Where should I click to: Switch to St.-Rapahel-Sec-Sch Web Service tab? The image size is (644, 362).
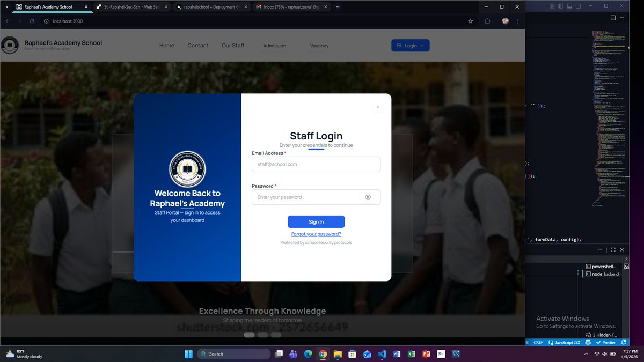click(x=133, y=7)
